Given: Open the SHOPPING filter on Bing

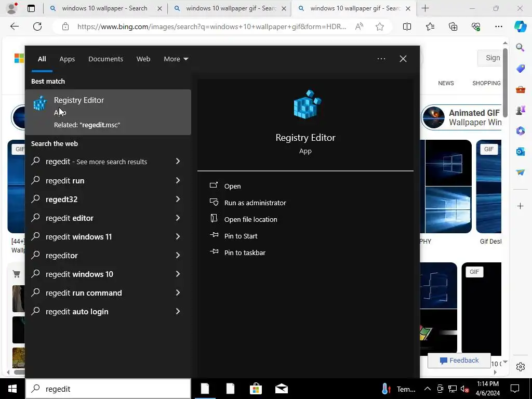Looking at the screenshot, I should 486,83.
